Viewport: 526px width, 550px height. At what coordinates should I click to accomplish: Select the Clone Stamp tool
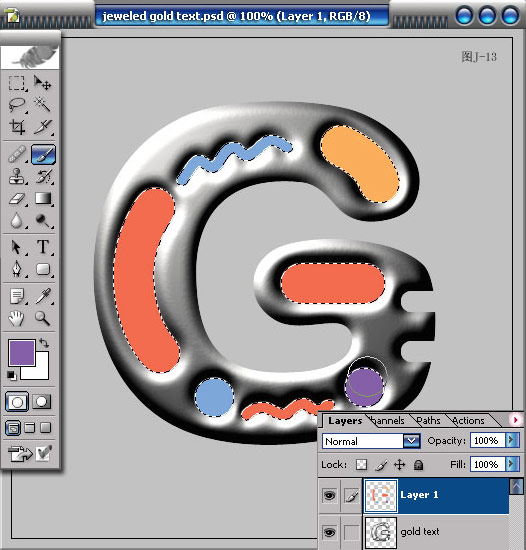click(16, 176)
